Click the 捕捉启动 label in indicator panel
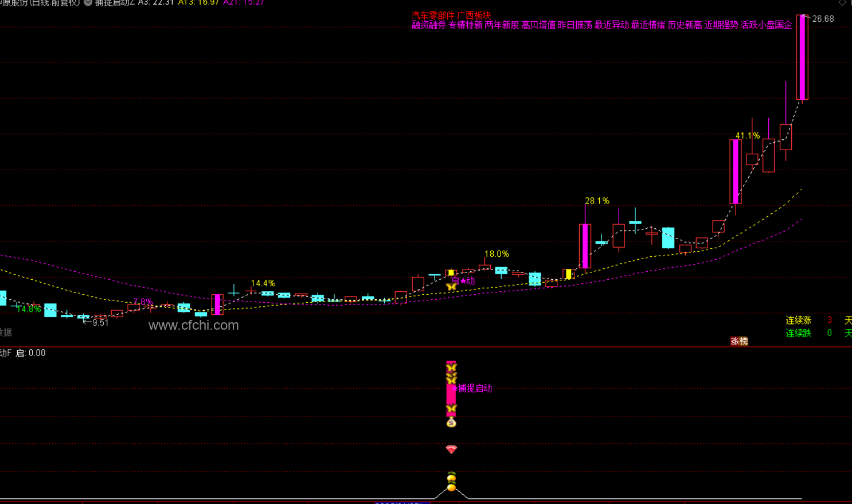 pos(475,388)
